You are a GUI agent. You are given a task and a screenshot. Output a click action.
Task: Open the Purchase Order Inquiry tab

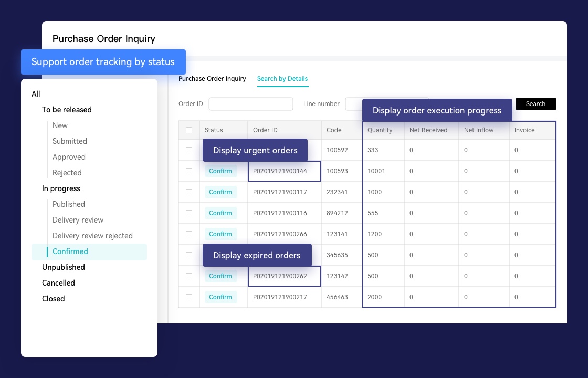[212, 79]
